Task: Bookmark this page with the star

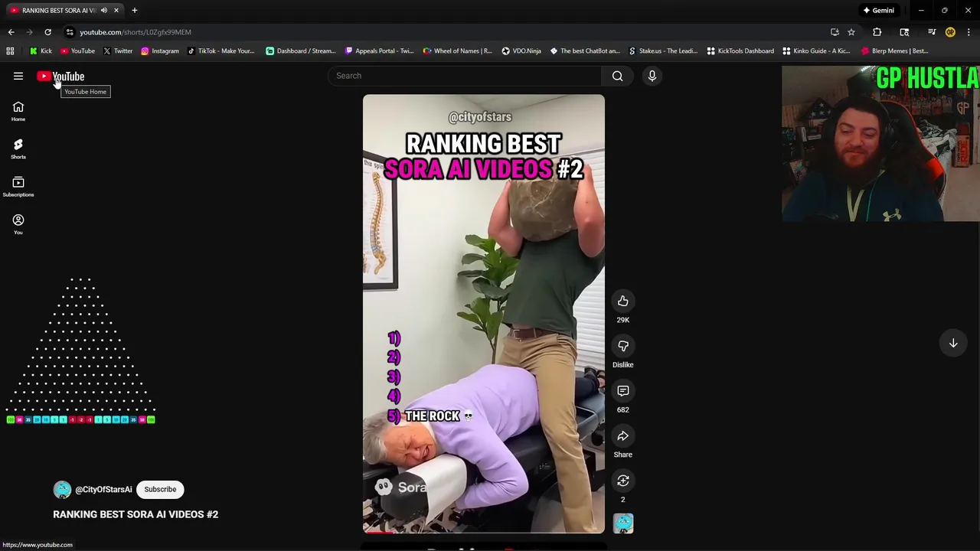Action: click(x=851, y=32)
